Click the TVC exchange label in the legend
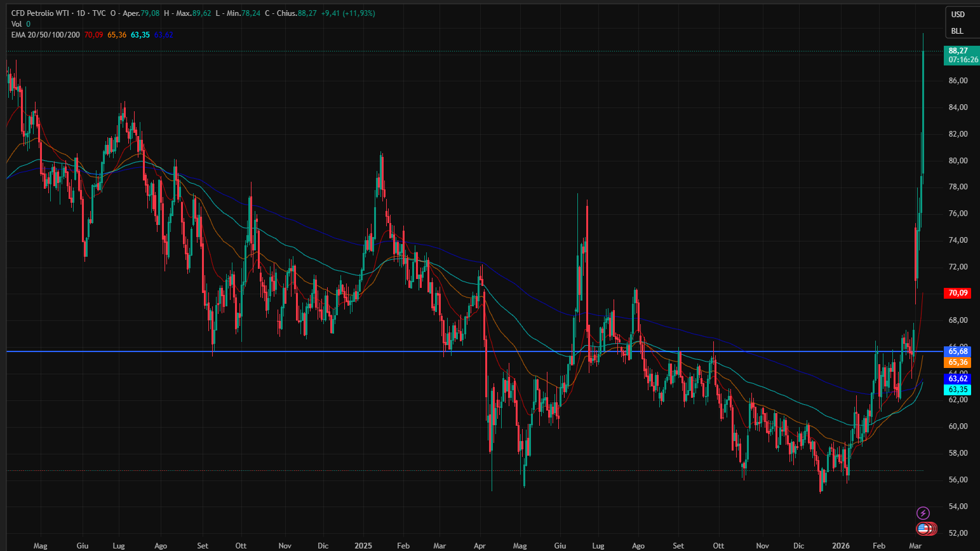This screenshot has width=980, height=551. (x=99, y=13)
